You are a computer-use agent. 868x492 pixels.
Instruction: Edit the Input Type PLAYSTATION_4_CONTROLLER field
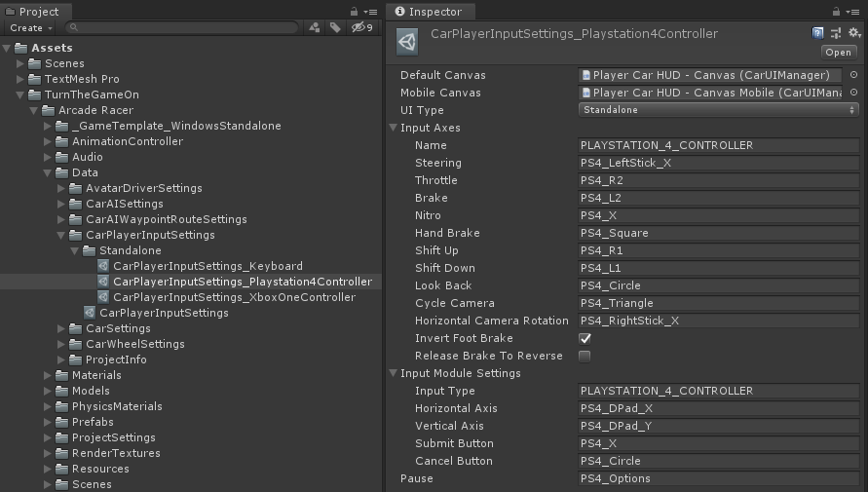tap(719, 391)
